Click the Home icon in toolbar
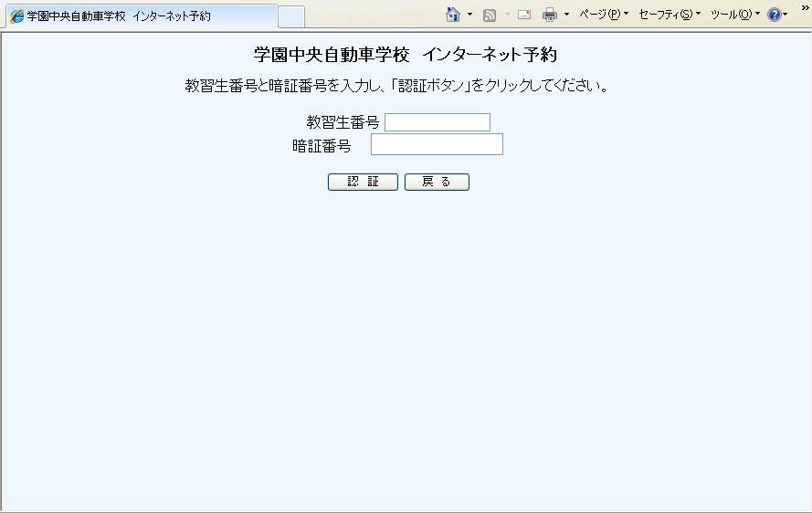Image resolution: width=812 pixels, height=513 pixels. [453, 15]
